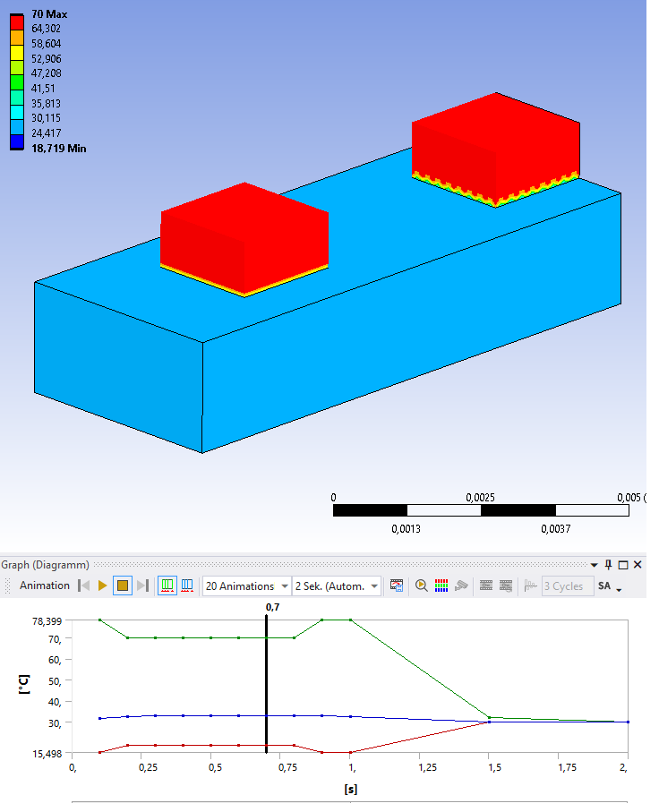659x812 pixels.
Task: Click the 70 Max legend value
Action: click(x=49, y=14)
